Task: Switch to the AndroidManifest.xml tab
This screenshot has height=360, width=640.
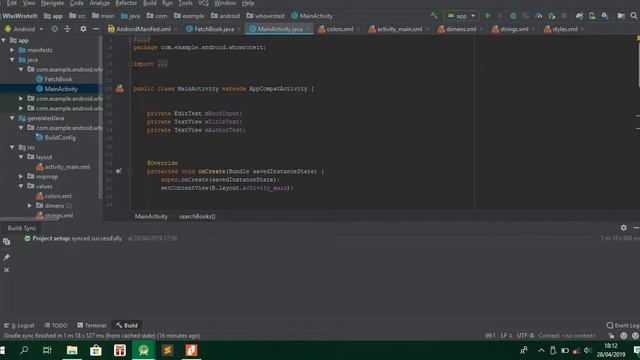Action: coord(143,29)
